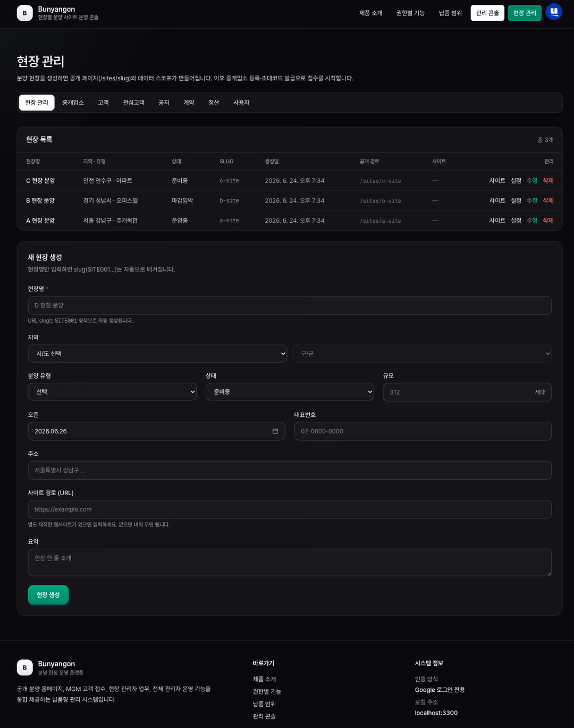Focus the 규모 세대 input field
The image size is (574, 728).
(467, 392)
